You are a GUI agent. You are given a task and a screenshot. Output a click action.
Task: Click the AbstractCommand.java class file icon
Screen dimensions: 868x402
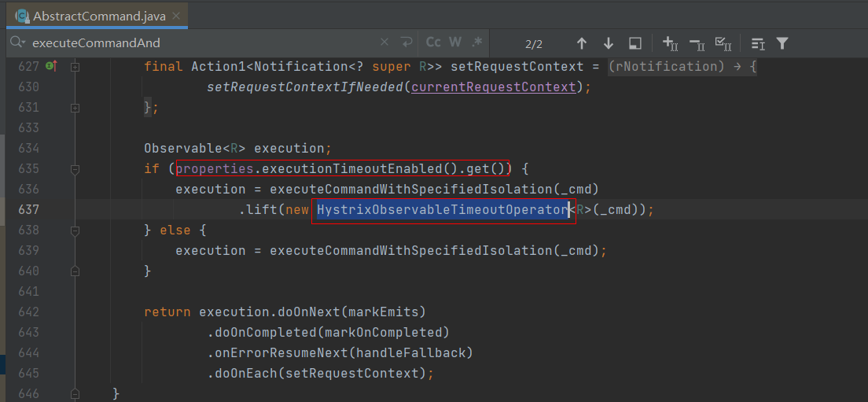(22, 16)
